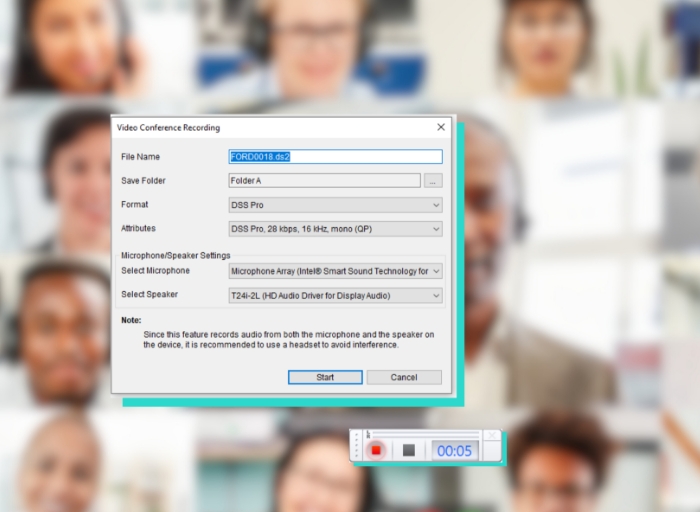This screenshot has width=700, height=512.
Task: Click the File Name text field
Action: 335,157
